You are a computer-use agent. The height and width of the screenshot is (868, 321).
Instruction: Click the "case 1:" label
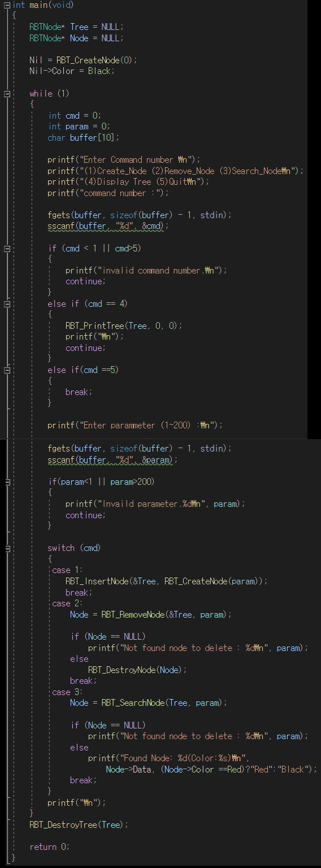67,570
